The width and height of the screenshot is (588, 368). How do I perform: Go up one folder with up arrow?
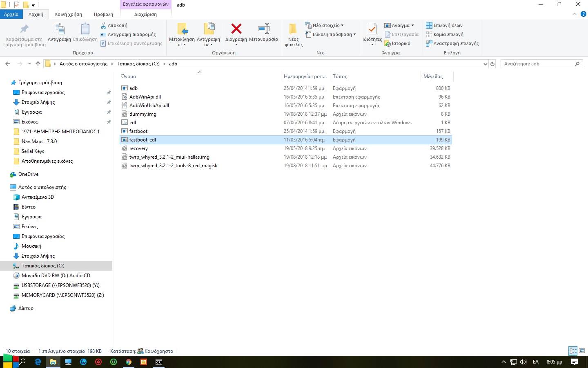tap(38, 64)
